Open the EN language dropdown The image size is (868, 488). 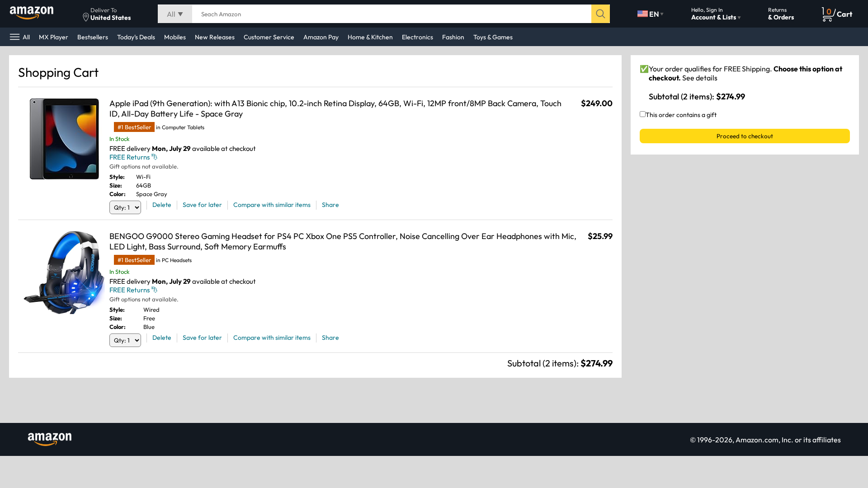coord(651,14)
